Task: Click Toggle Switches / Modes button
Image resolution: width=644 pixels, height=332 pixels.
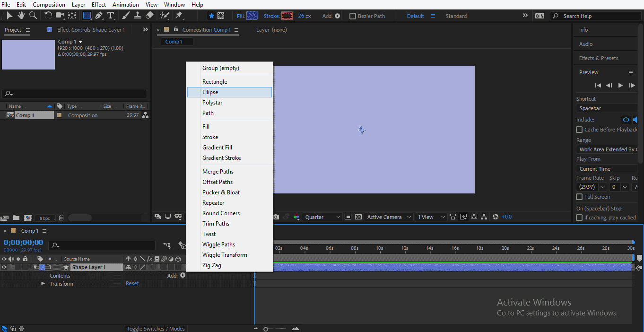Action: (x=156, y=328)
